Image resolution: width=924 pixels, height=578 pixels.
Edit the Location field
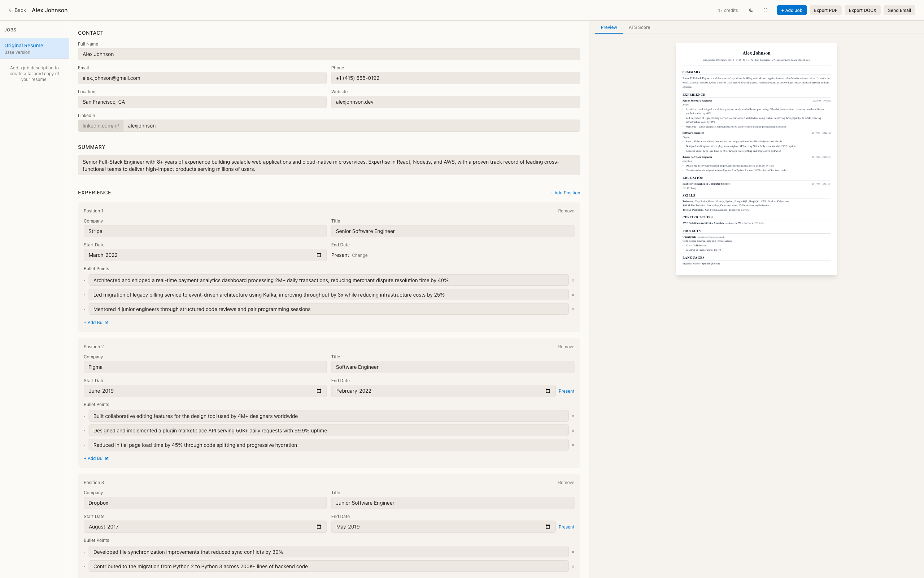click(202, 102)
